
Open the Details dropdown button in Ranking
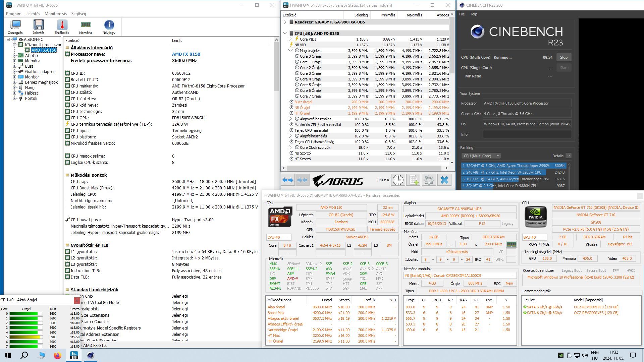tap(568, 156)
